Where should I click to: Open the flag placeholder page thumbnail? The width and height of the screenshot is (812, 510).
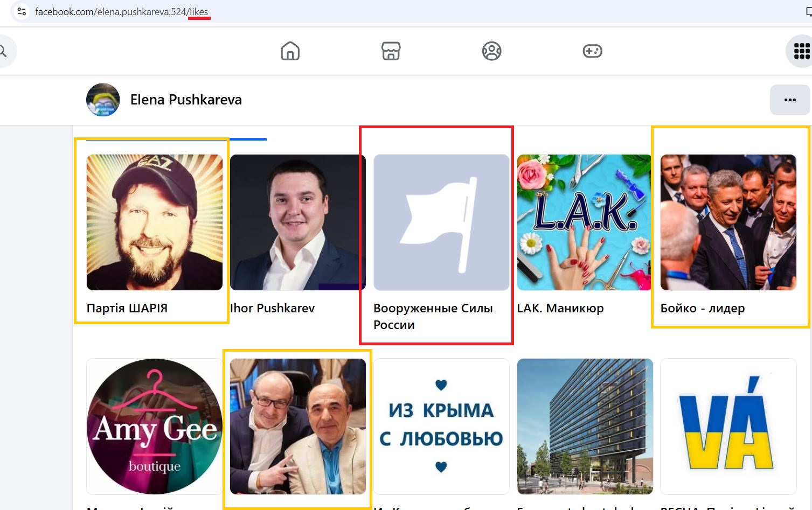tap(441, 222)
